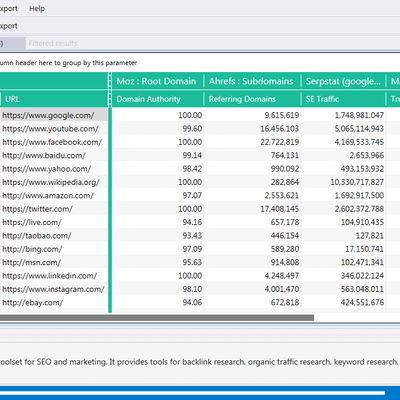Select the https://www.wikipedia.org/ URL

[x=51, y=182]
